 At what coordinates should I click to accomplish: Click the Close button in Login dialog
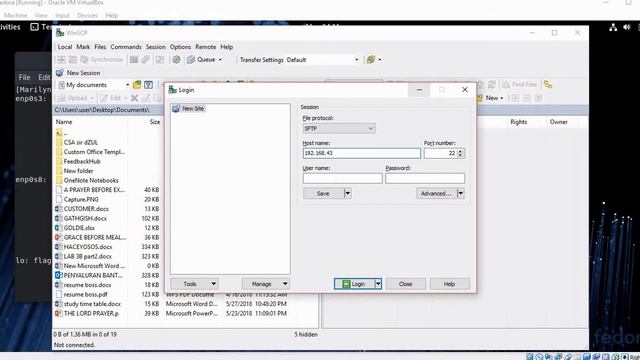point(406,284)
